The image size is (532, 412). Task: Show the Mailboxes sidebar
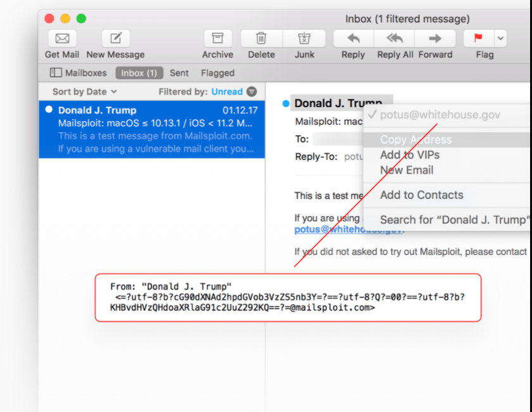(79, 73)
